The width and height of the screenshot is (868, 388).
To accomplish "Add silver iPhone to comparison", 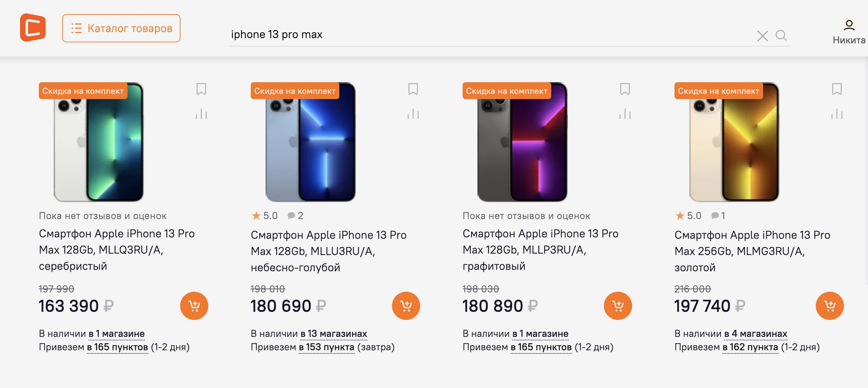I will pos(201,114).
